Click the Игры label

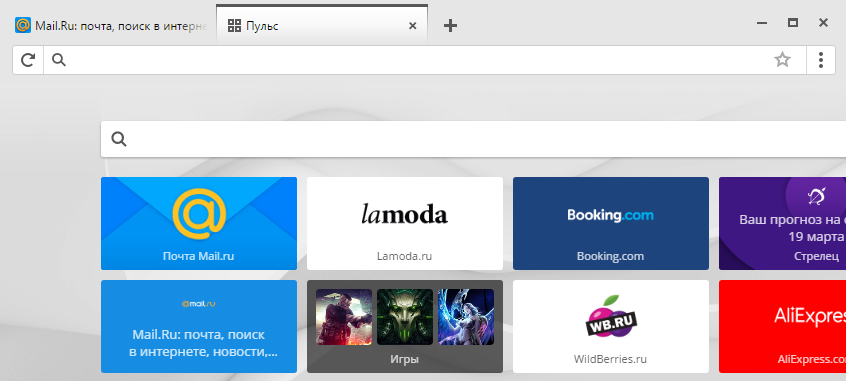point(405,359)
